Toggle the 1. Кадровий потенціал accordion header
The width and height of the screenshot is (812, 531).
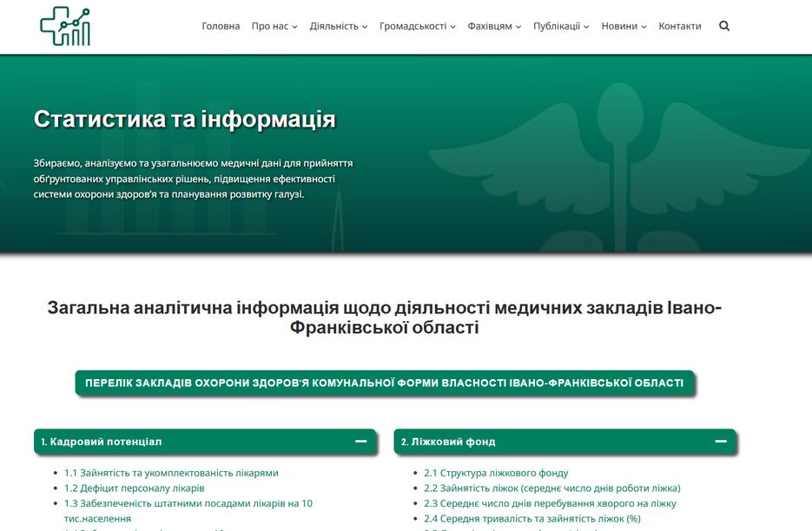tap(205, 442)
